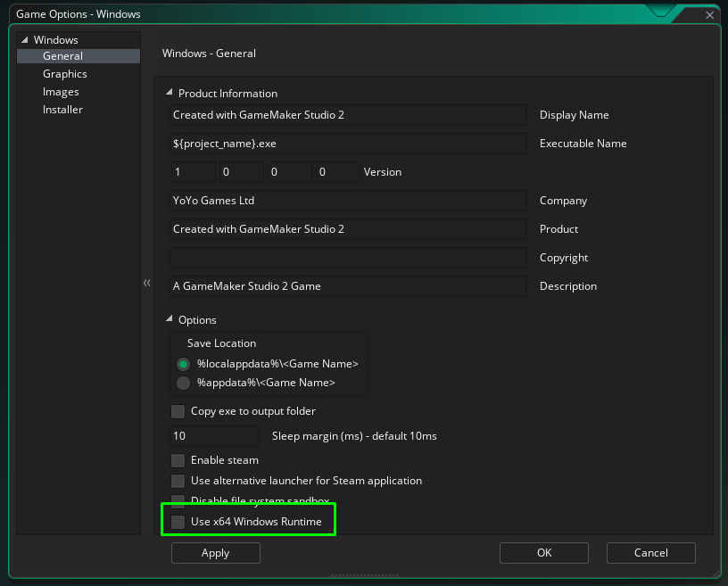Enable steam support checkbox
This screenshot has width=728, height=586.
coord(178,460)
